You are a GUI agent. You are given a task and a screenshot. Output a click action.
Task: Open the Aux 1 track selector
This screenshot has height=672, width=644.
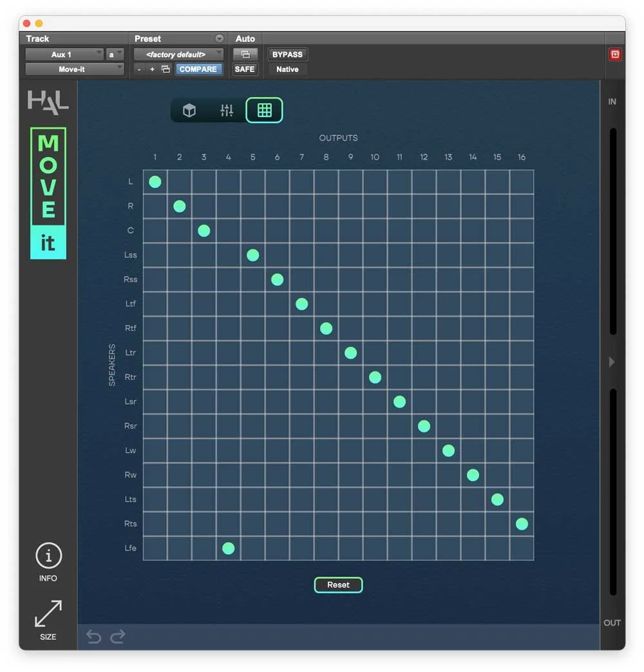pyautogui.click(x=64, y=55)
